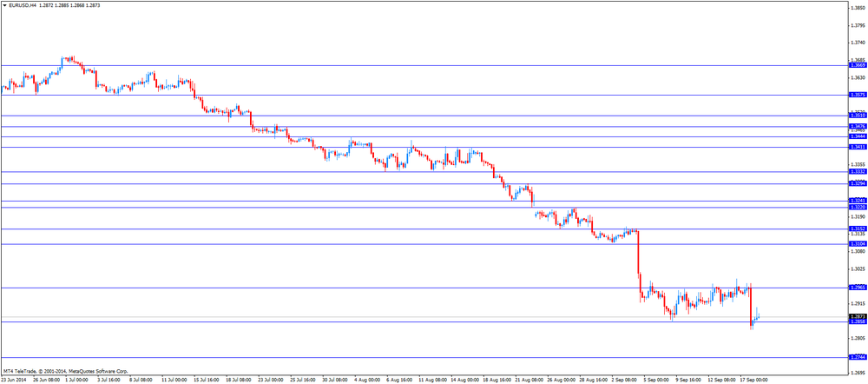Viewport: 868px width, 384px height.
Task: Click the 1.3104 level price tag
Action: click(858, 244)
